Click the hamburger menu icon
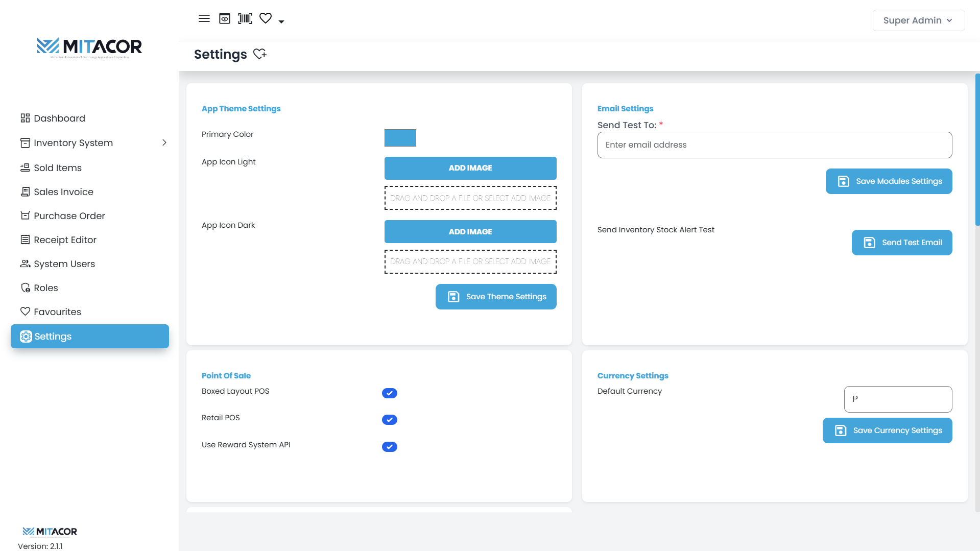 (x=204, y=19)
